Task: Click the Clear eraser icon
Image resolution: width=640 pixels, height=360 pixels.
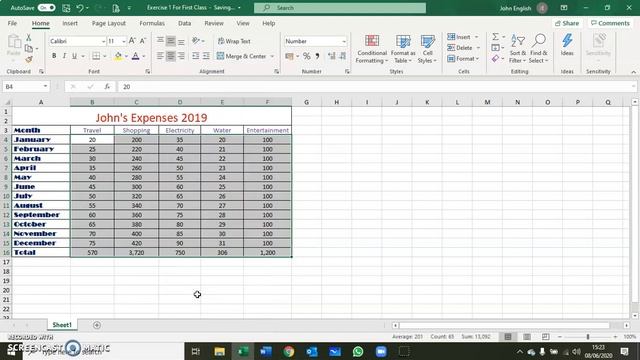Action: 496,59
